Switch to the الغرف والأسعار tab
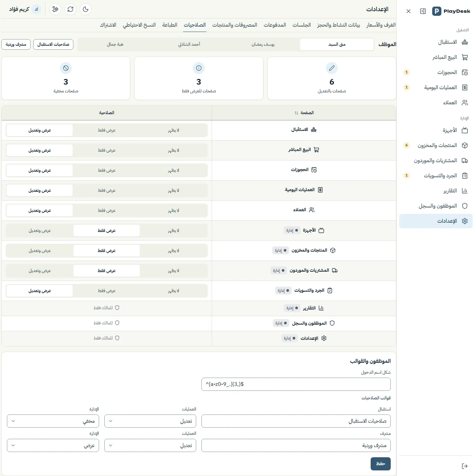474x476 pixels. click(381, 25)
